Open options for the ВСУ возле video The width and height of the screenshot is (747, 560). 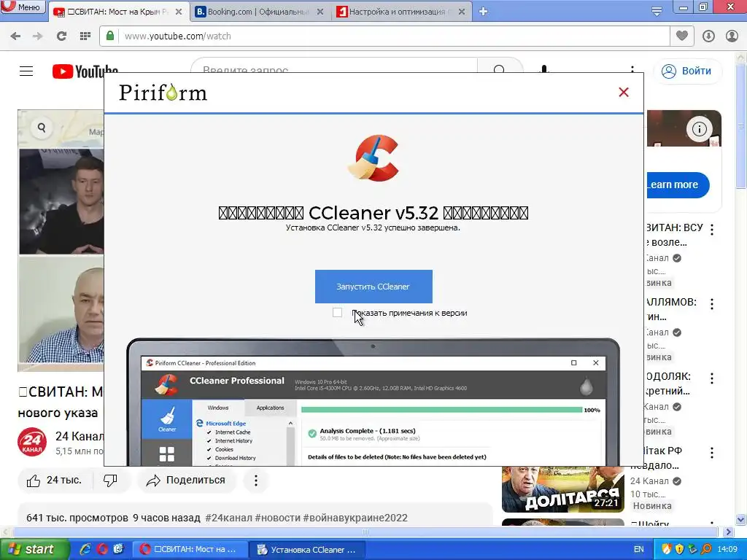[712, 230]
